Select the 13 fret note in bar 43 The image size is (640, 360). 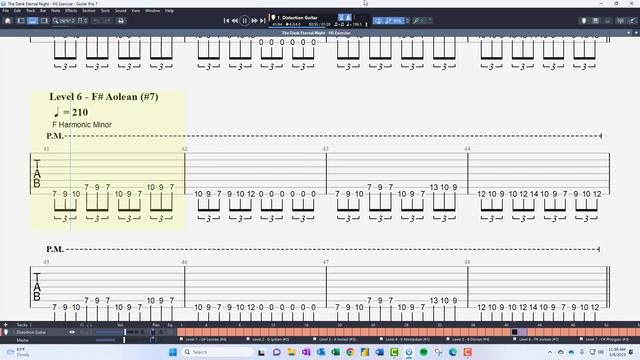click(433, 187)
